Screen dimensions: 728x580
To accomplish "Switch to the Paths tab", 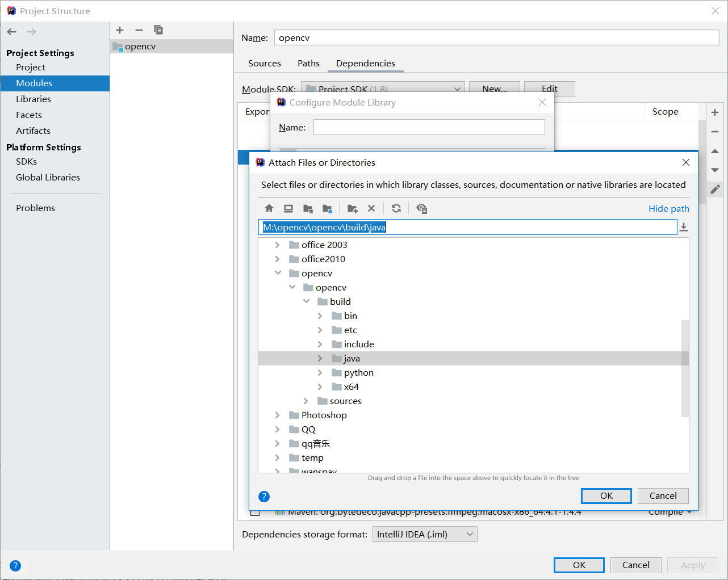I will point(308,63).
